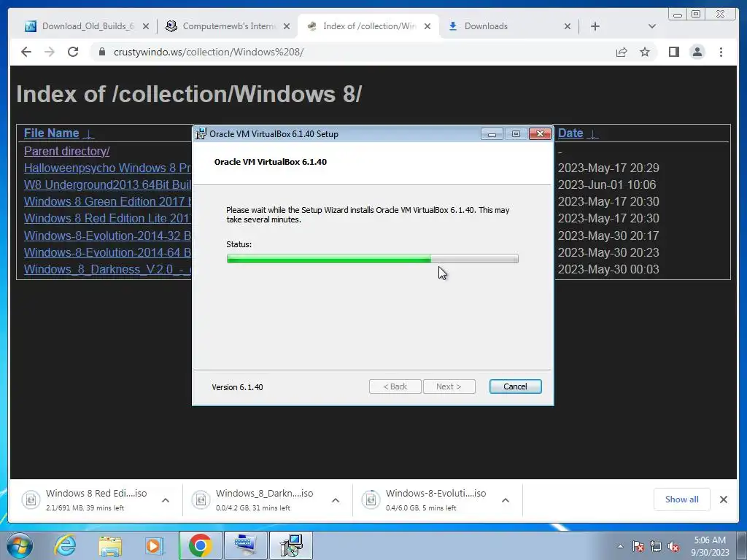
Task: Close the Download_Old_Builds tab
Action: pyautogui.click(x=146, y=26)
